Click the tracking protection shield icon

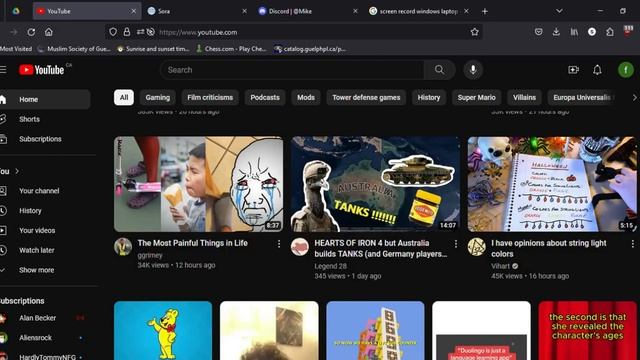point(113,32)
